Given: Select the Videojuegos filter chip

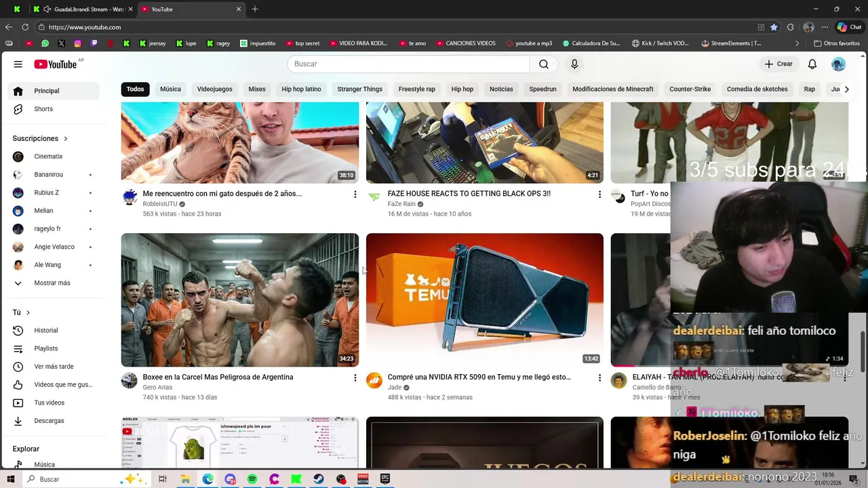Looking at the screenshot, I should 214,89.
